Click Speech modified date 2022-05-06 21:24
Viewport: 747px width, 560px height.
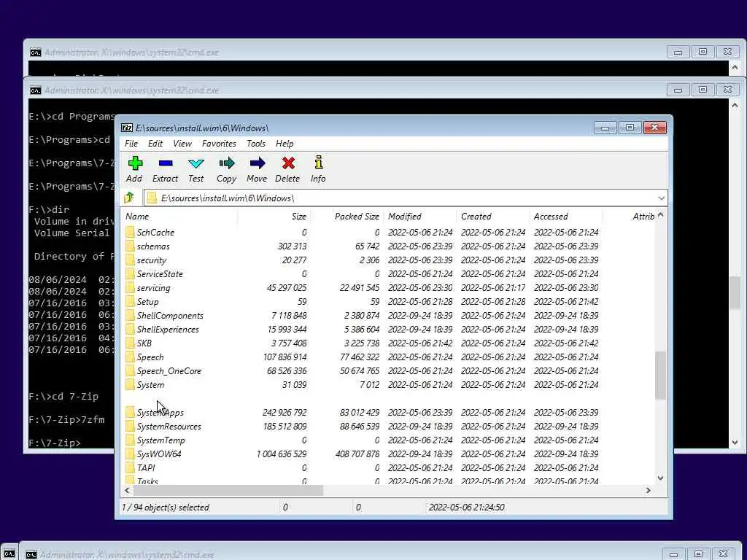(420, 357)
